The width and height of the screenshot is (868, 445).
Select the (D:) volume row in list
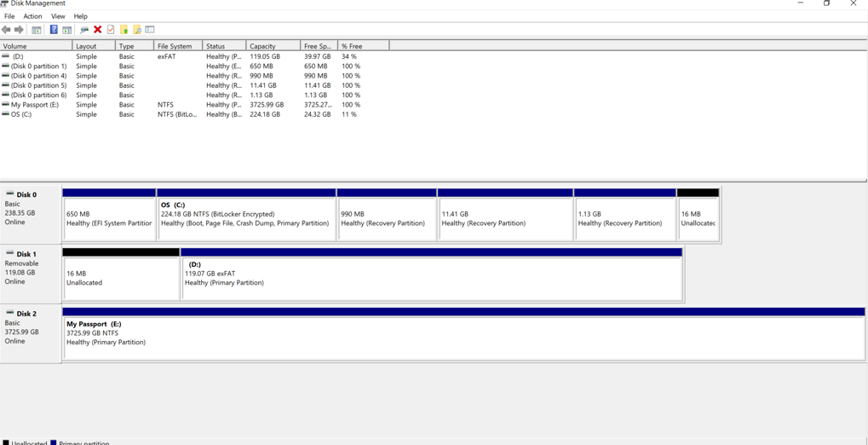coord(195,56)
